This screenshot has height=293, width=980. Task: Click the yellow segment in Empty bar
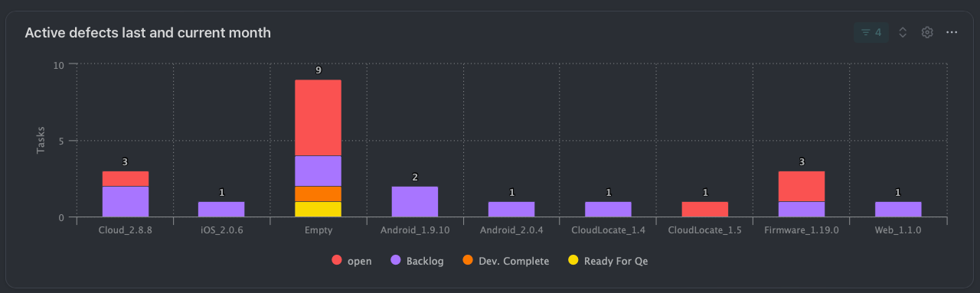pos(318,210)
